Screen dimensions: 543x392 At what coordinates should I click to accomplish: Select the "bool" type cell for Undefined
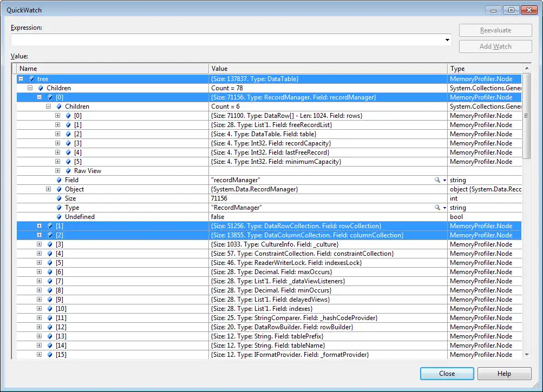click(485, 217)
